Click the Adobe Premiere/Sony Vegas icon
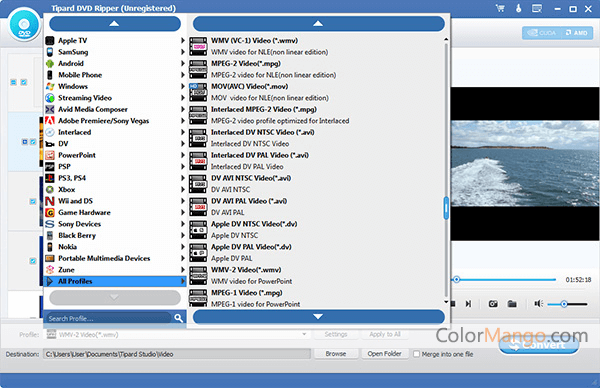Viewport: 600px width, 388px height. pyautogui.click(x=50, y=121)
